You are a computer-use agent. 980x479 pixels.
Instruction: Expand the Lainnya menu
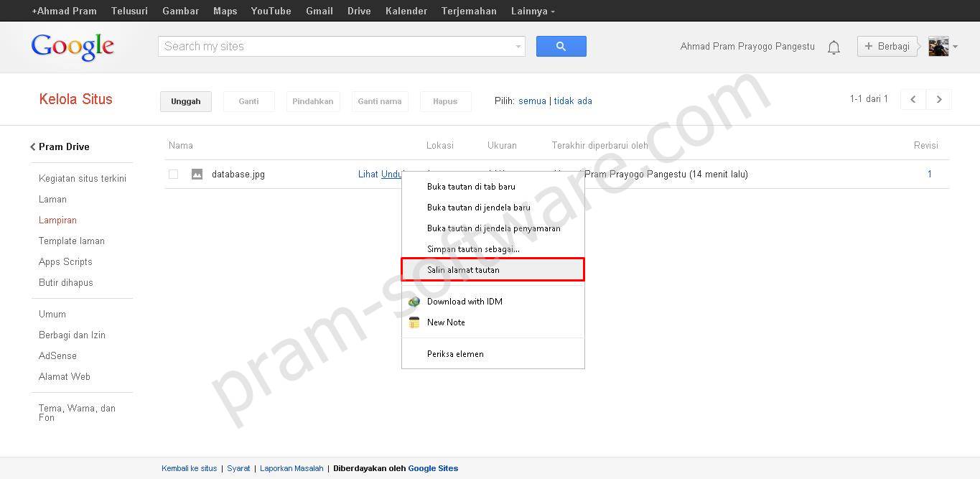[533, 11]
